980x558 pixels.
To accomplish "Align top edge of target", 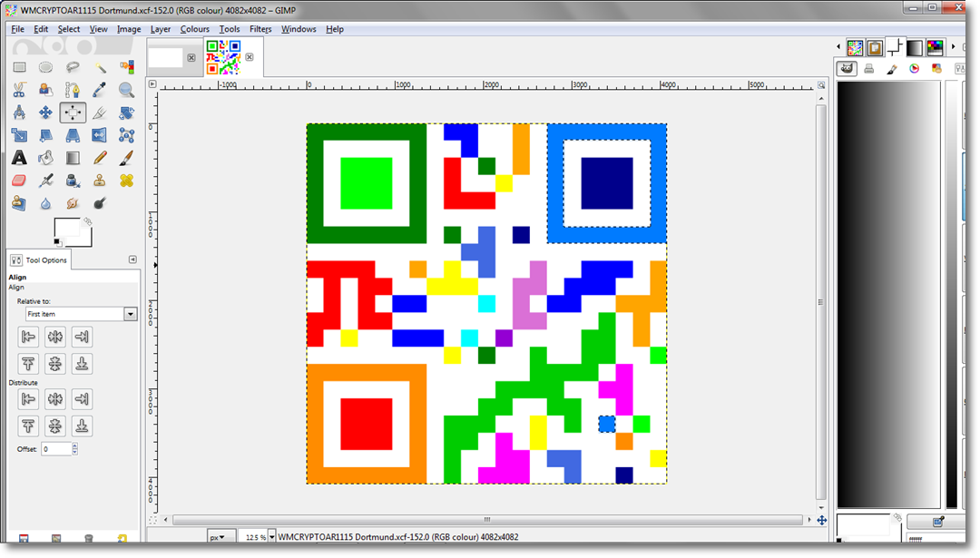I will tap(28, 364).
